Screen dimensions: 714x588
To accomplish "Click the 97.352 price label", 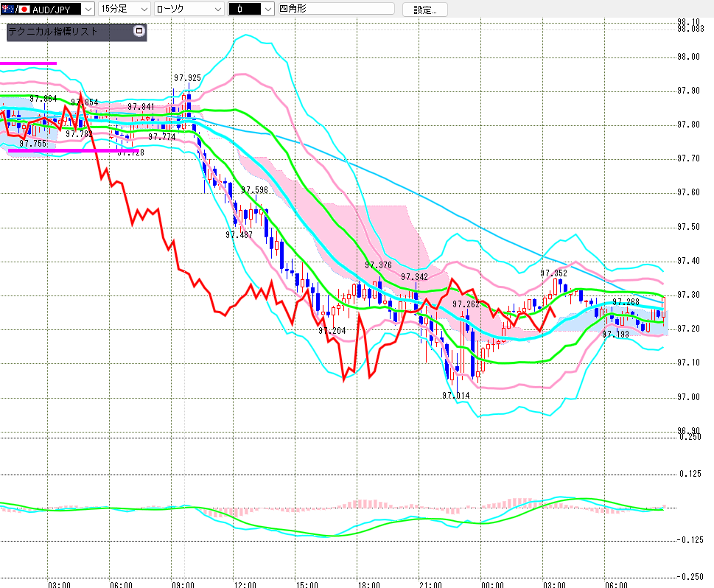I will 553,273.
